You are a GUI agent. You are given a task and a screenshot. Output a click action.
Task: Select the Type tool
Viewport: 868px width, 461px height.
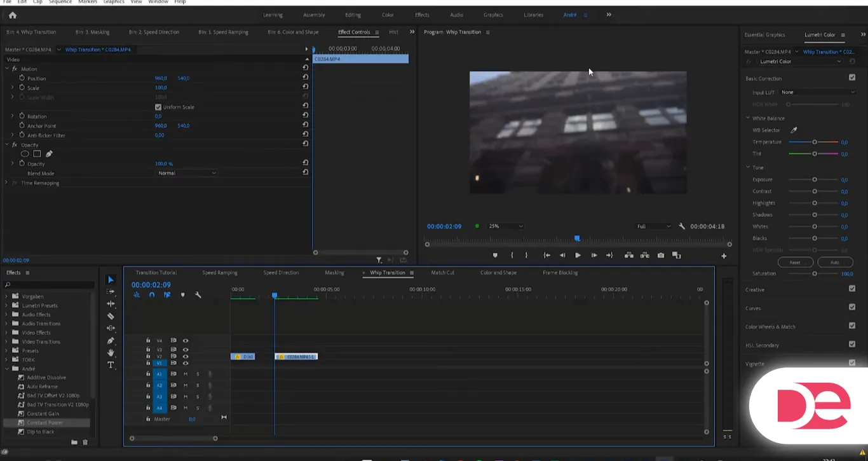click(111, 365)
